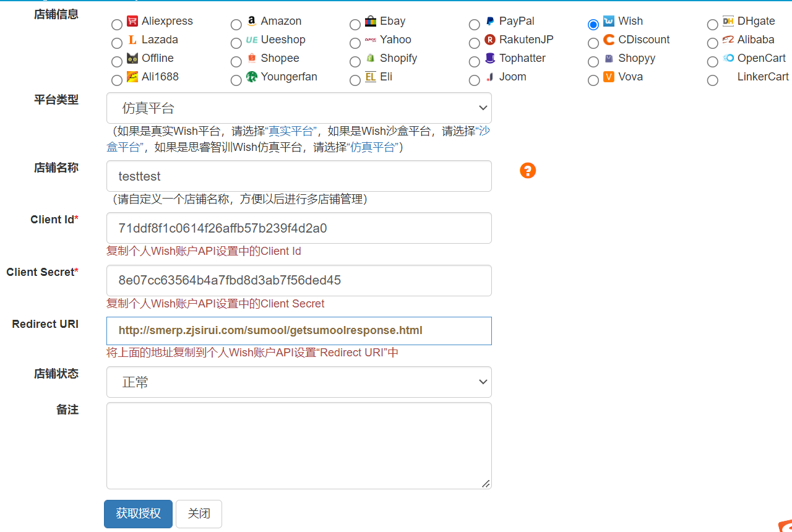Focus the Client Id input field

299,228
